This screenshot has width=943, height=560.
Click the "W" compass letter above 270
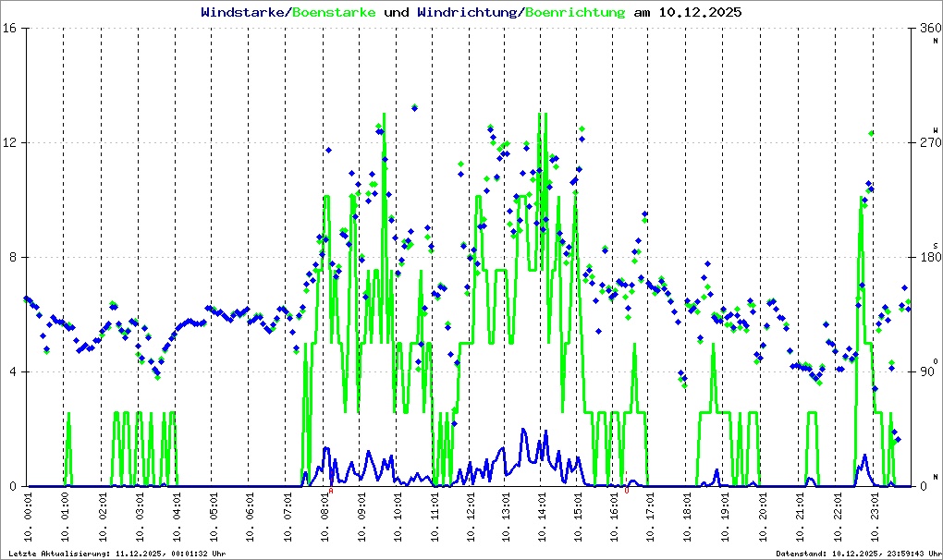(936, 129)
